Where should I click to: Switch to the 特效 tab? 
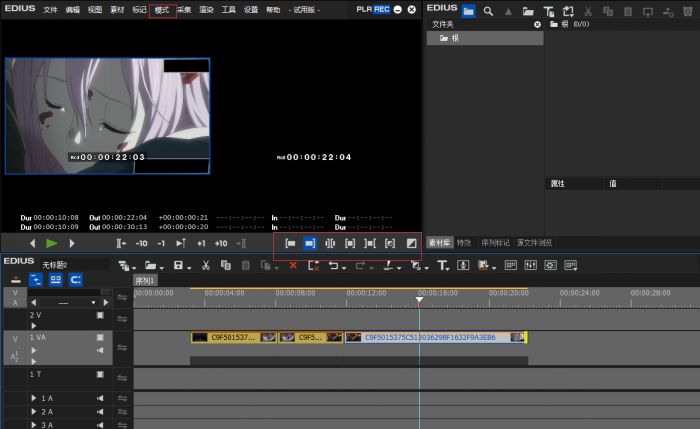pos(464,243)
